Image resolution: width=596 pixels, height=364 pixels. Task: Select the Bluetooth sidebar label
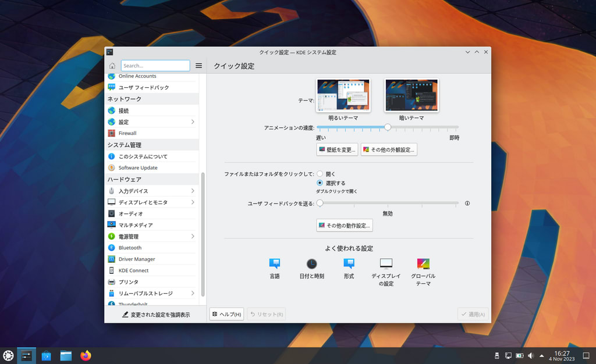click(130, 248)
